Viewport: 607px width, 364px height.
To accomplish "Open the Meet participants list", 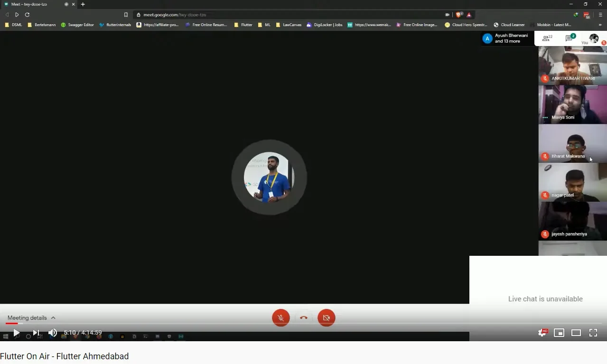I will coord(547,38).
